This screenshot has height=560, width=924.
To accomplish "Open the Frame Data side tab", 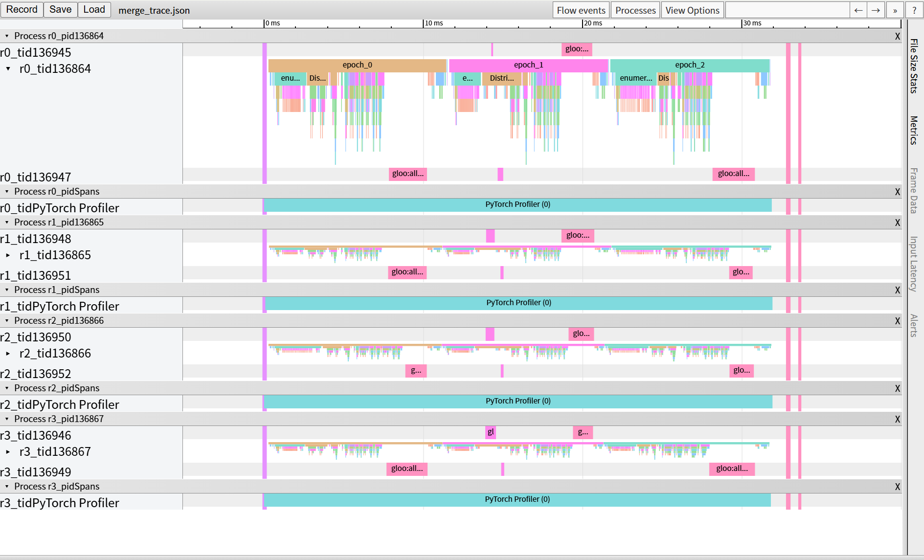I will pos(913,191).
